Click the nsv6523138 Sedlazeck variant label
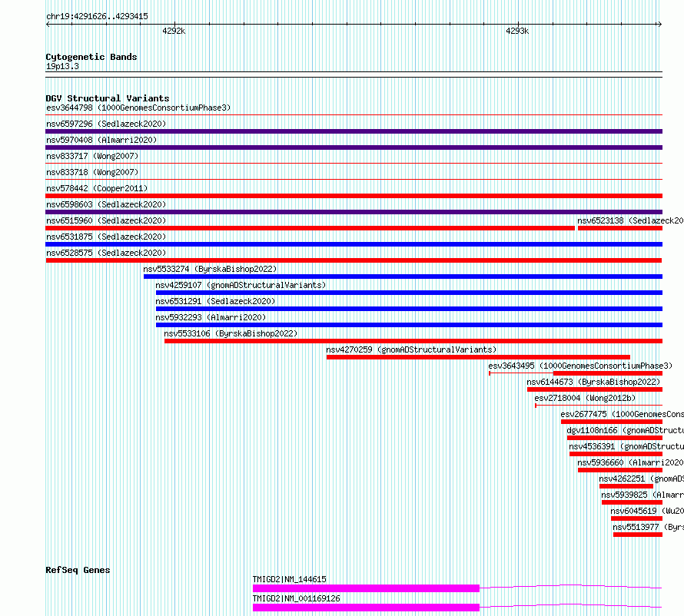This screenshot has width=684, height=616. pyautogui.click(x=630, y=220)
